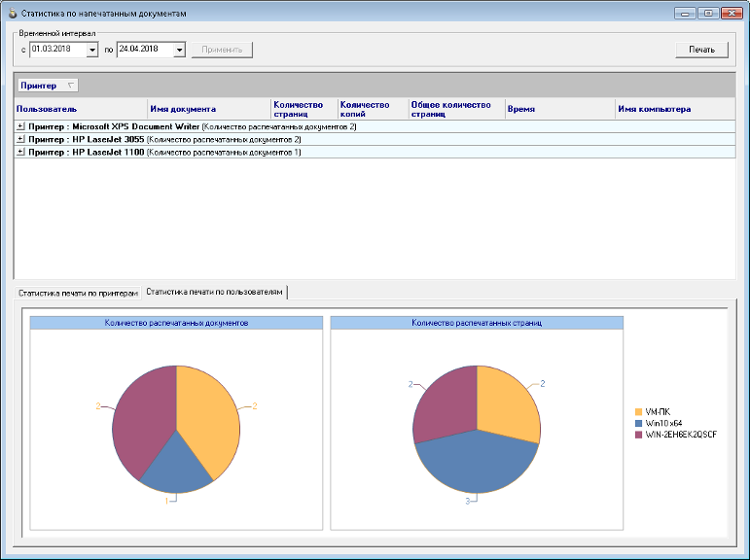Expand the HP LaserJet 1100 group
The width and height of the screenshot is (750, 560).
coord(20,152)
